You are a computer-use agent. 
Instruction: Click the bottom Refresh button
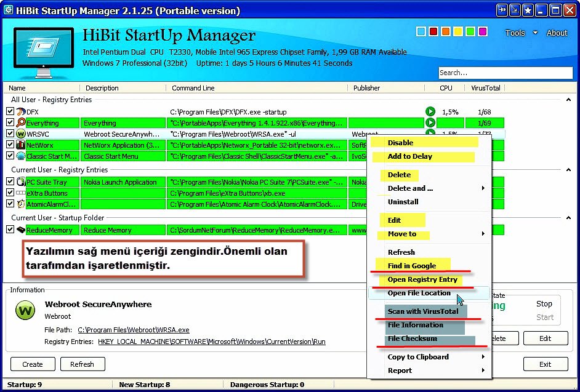[82, 364]
